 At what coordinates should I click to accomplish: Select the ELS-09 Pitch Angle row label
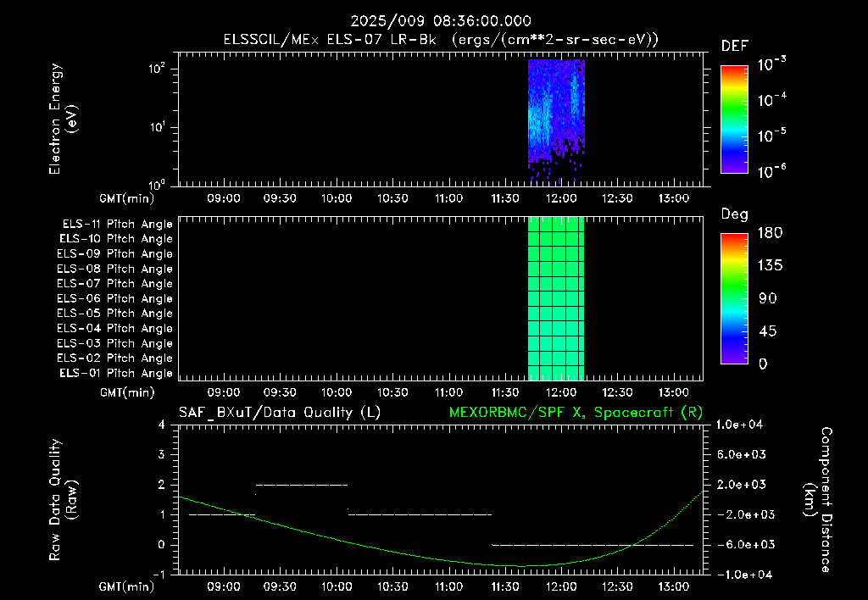click(x=114, y=254)
